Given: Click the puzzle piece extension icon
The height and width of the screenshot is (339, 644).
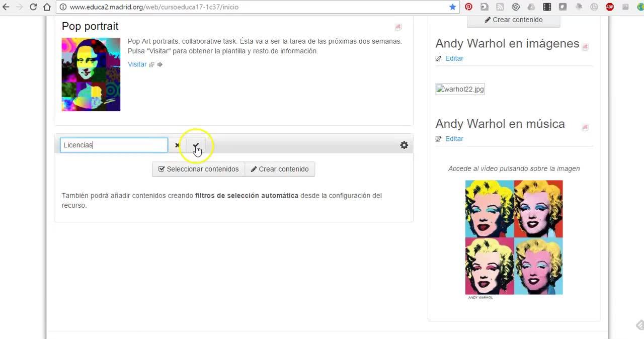Looking at the screenshot, I should tap(579, 7).
